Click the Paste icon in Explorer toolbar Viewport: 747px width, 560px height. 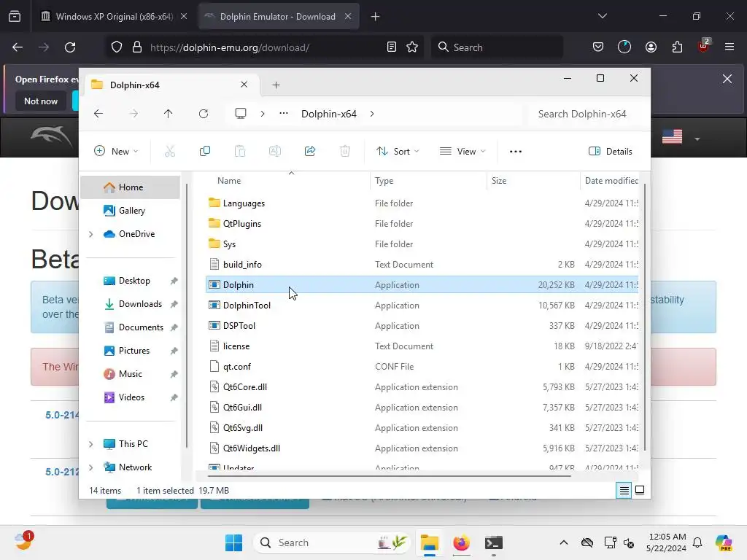(x=240, y=152)
